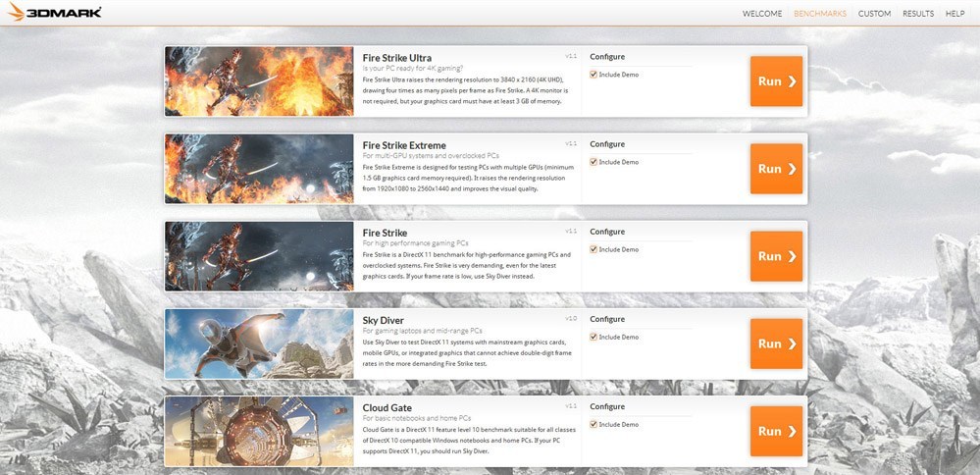
Task: Click 'For basic notebooks and home PCs' subtitle
Action: 416,418
